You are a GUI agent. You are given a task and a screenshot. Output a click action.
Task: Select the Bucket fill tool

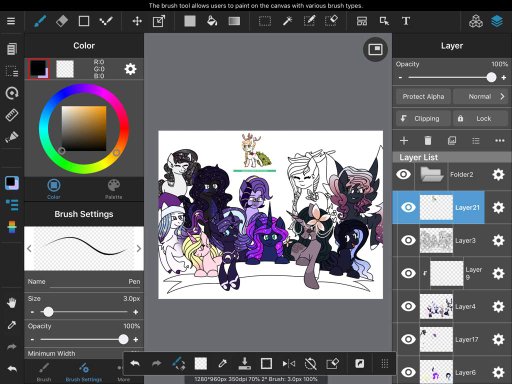click(x=212, y=21)
